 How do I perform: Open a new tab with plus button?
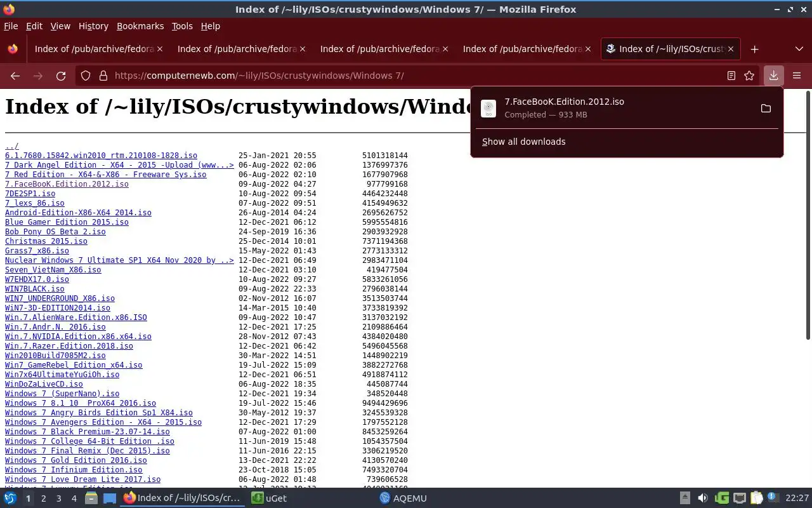754,49
